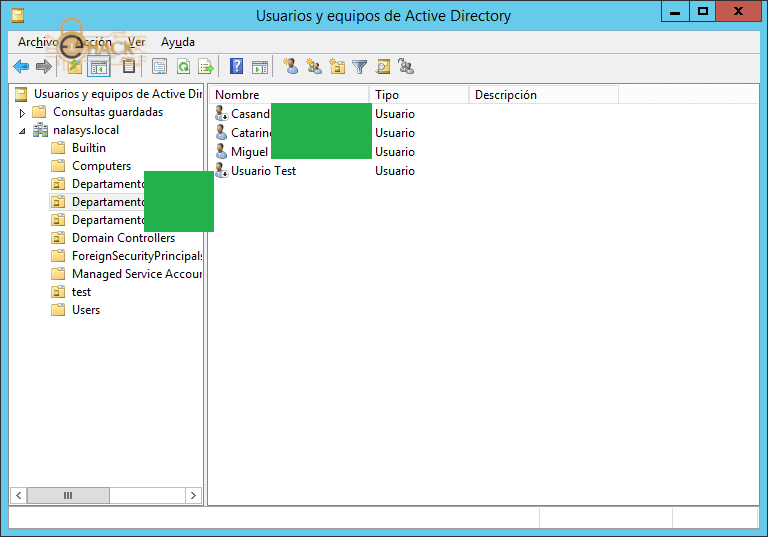
Task: Select the Users container
Action: coord(86,310)
